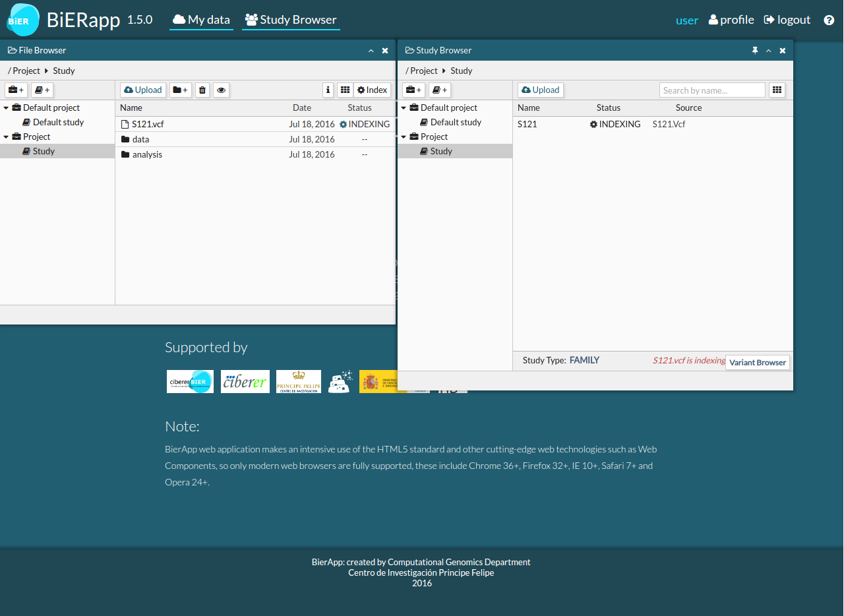The width and height of the screenshot is (844, 616).
Task: Select Study in Study Browser tree
Action: 455,151
